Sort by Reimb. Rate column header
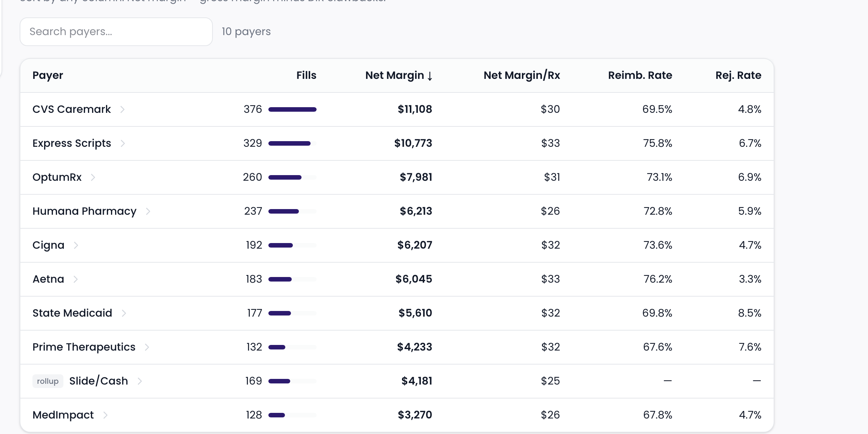This screenshot has width=868, height=434. pyautogui.click(x=640, y=75)
